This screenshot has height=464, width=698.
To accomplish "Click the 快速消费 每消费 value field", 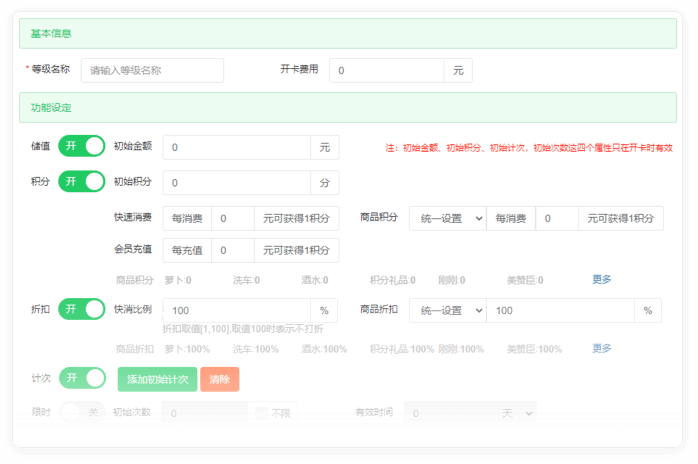I will pos(233,218).
